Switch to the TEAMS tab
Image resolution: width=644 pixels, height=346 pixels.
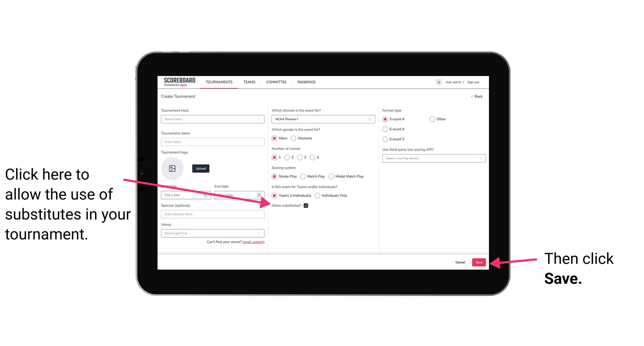coord(249,82)
